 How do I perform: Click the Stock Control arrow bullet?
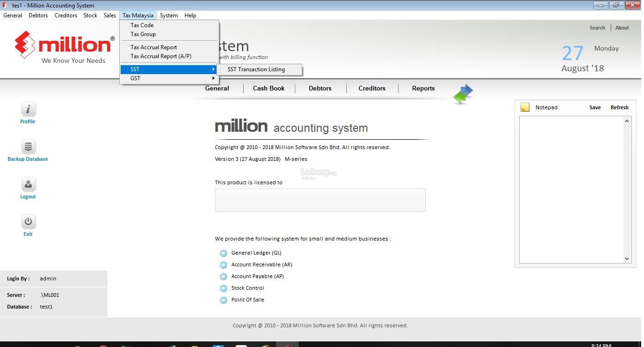pyautogui.click(x=223, y=288)
